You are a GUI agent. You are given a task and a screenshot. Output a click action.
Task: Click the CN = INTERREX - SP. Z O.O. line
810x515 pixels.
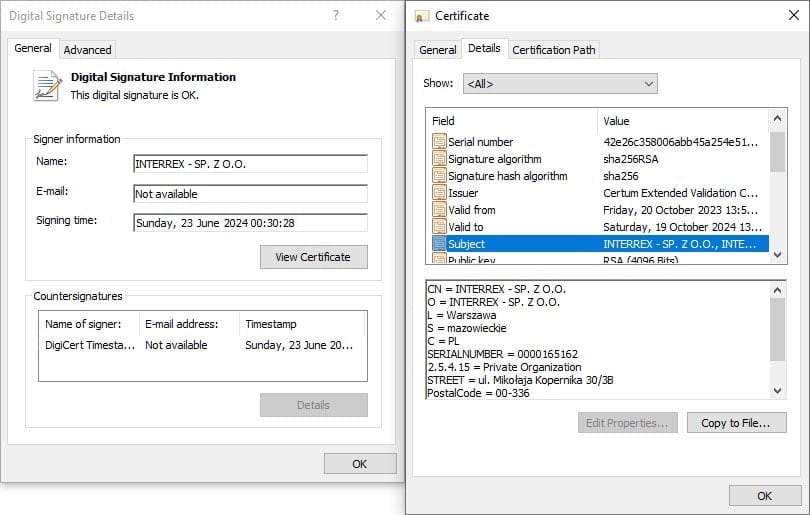tap(496, 289)
